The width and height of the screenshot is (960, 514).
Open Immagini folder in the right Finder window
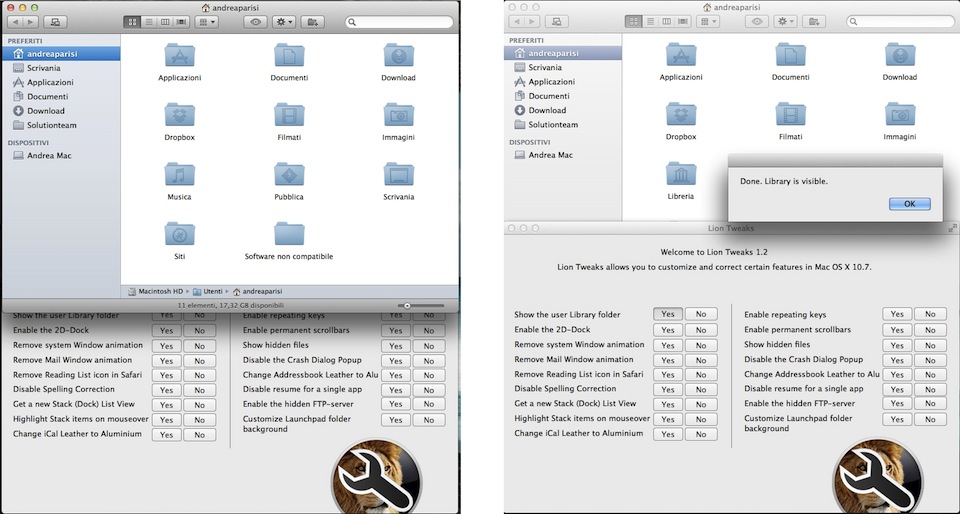[x=900, y=114]
